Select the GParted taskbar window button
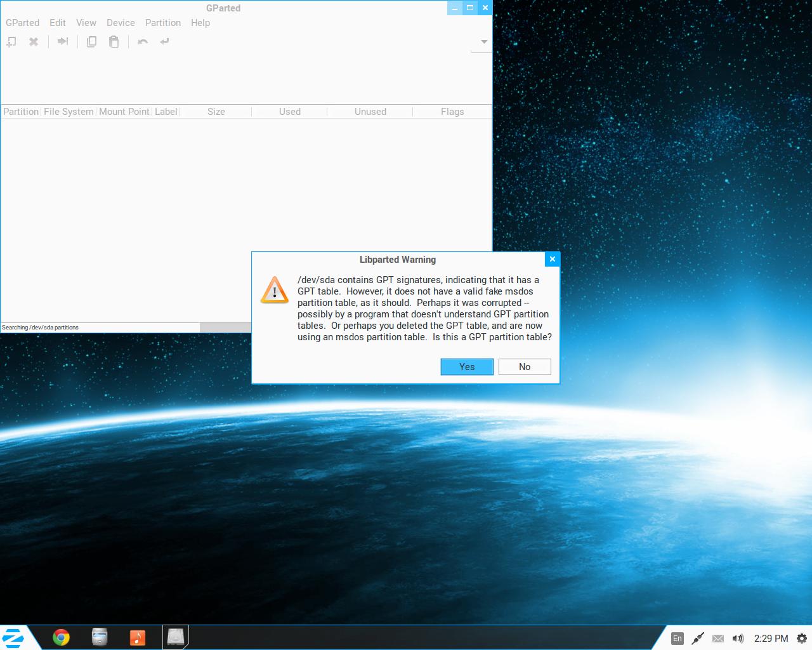This screenshot has width=812, height=650. 176,637
